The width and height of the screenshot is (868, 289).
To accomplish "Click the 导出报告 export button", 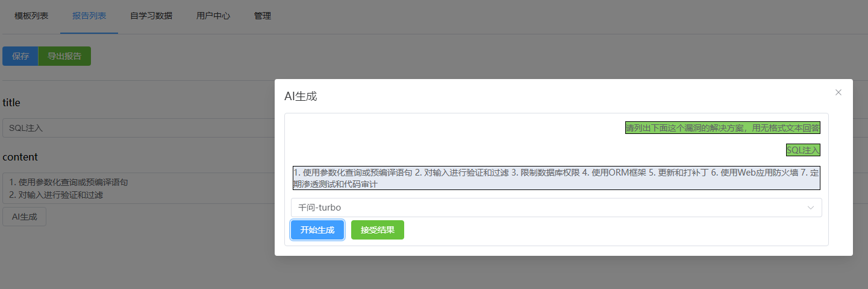I will (64, 56).
